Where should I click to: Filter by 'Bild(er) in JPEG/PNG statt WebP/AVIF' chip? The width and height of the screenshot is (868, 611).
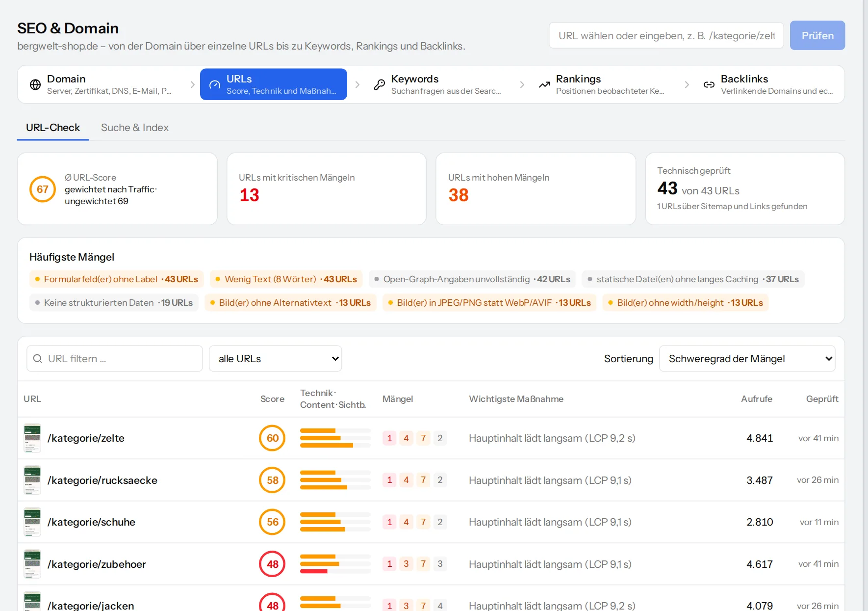tap(489, 303)
